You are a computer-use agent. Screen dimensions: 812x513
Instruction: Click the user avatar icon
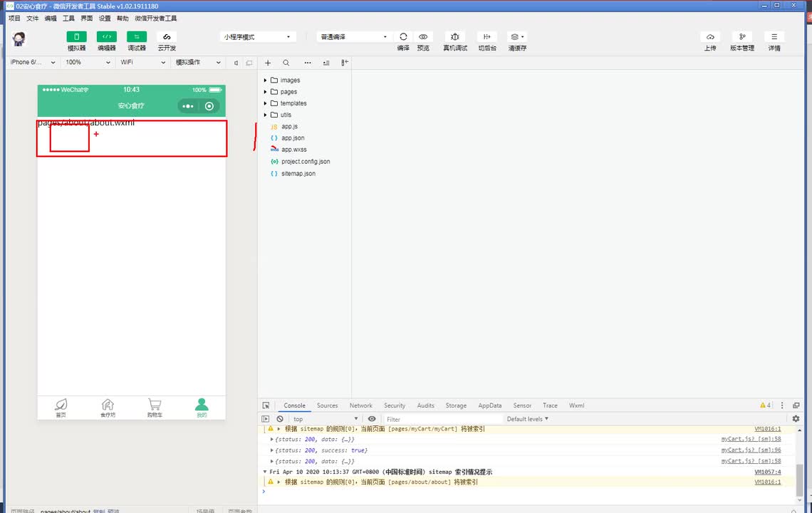tap(19, 39)
